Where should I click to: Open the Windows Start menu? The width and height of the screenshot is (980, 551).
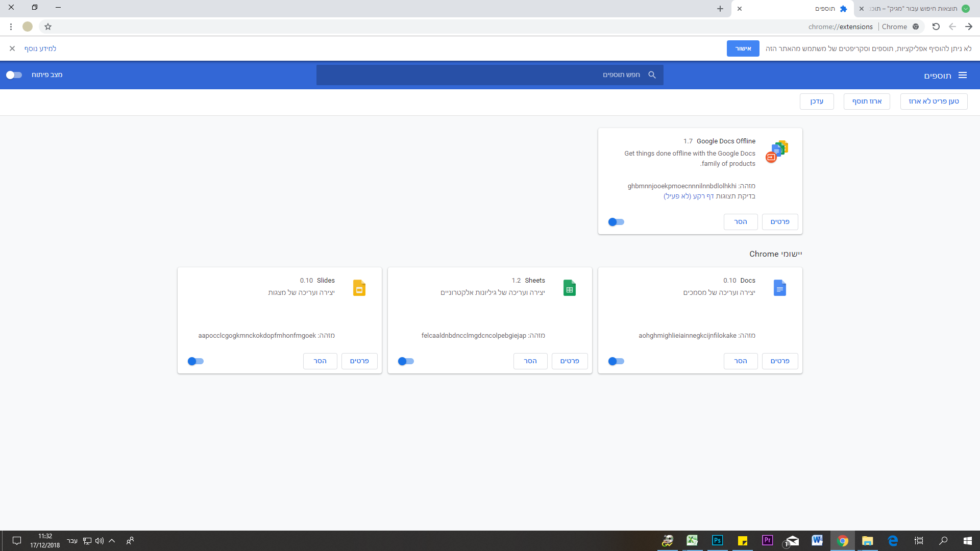point(968,541)
